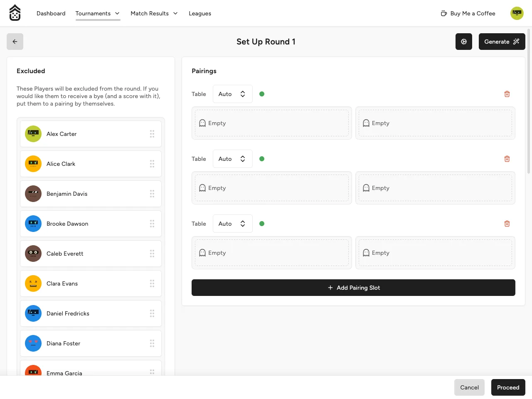The image size is (532, 399).
Task: Select the first Empty slot of first pairing
Action: pos(272,123)
